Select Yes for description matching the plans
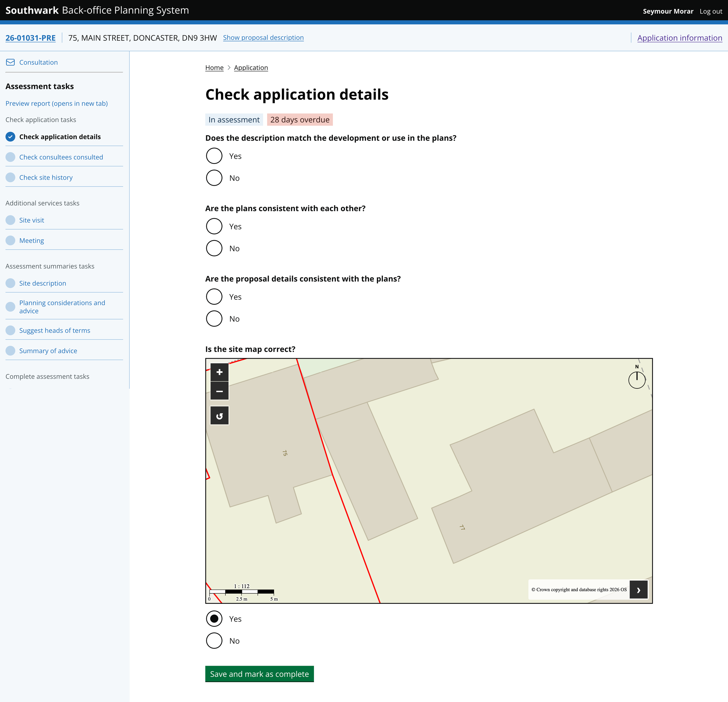The image size is (728, 702). (x=214, y=156)
